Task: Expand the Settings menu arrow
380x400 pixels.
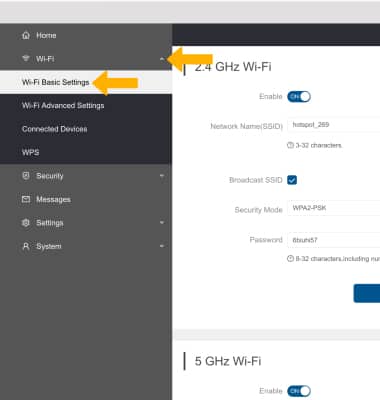Action: point(162,222)
